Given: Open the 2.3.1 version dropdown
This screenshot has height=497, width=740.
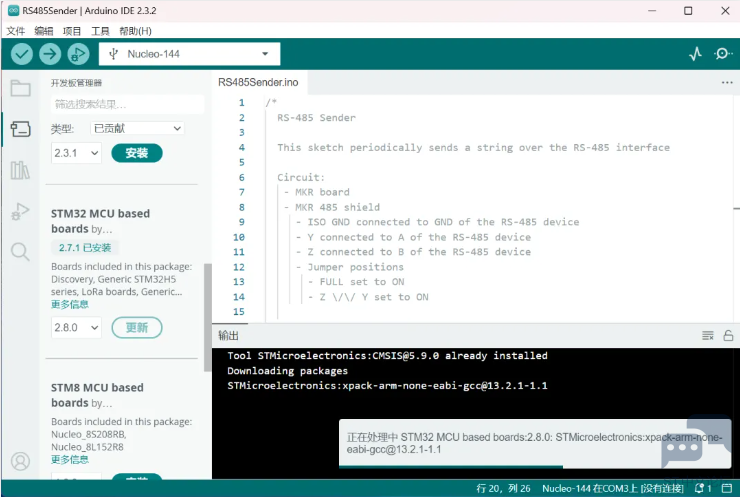Looking at the screenshot, I should 76,153.
